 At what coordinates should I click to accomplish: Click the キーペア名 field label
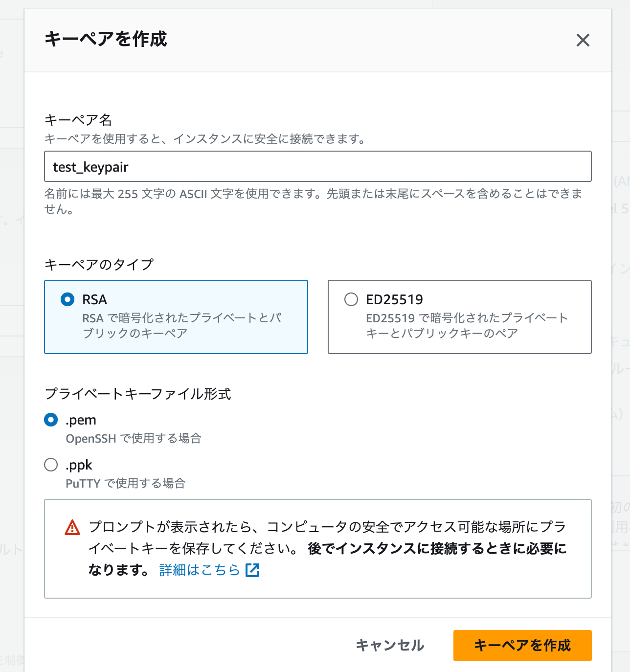coord(78,120)
